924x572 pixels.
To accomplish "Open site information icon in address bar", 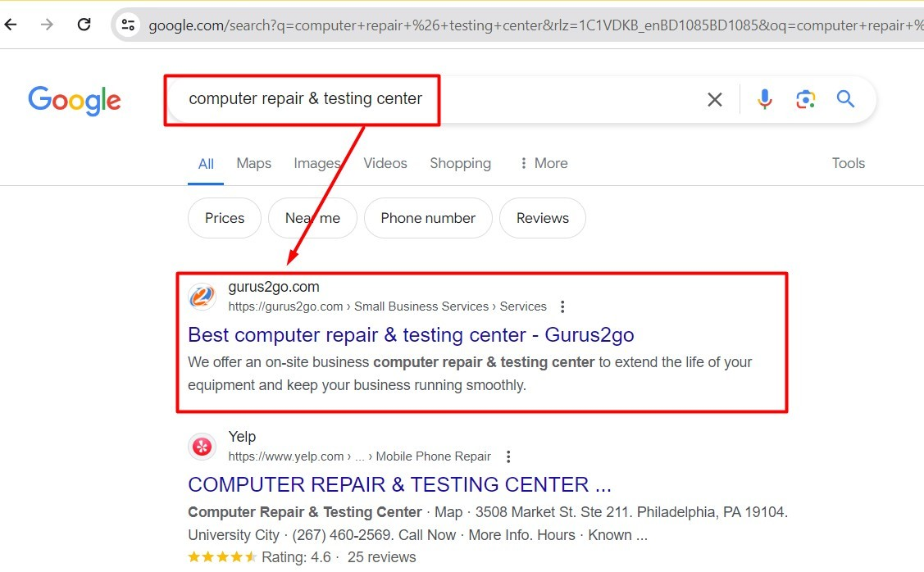I will (x=128, y=25).
